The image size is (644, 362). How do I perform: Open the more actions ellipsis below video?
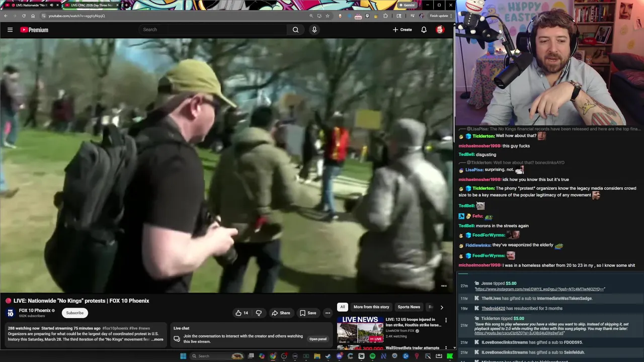(328, 313)
